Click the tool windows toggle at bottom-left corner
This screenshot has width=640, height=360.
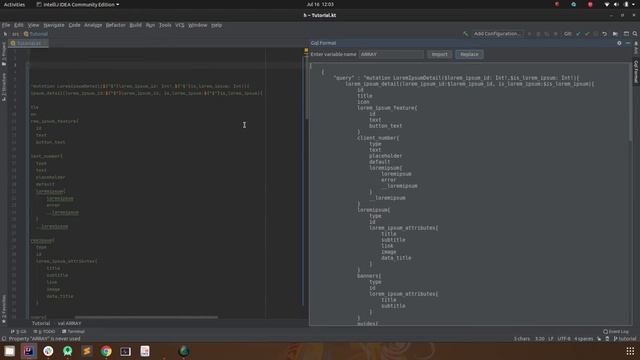click(x=4, y=339)
